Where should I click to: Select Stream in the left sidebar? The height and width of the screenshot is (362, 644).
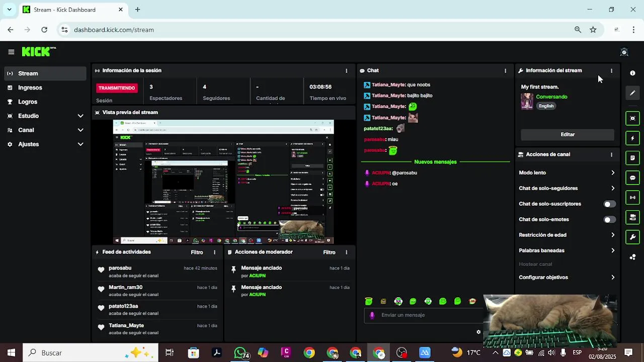[x=45, y=73]
